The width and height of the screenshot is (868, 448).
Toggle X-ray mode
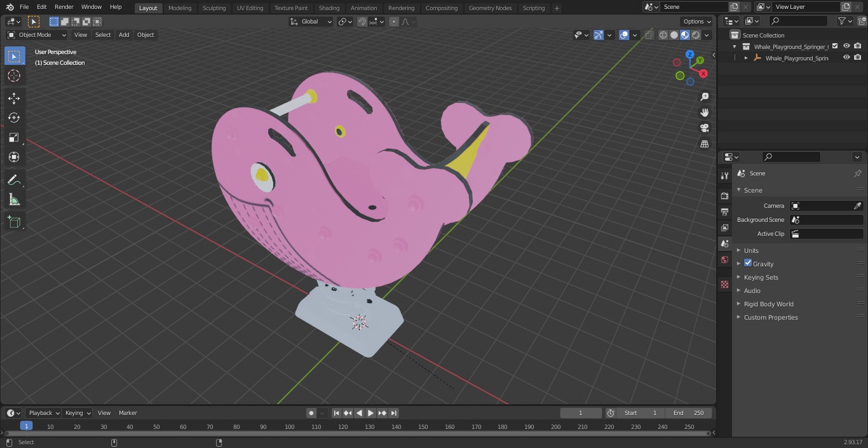(x=649, y=35)
